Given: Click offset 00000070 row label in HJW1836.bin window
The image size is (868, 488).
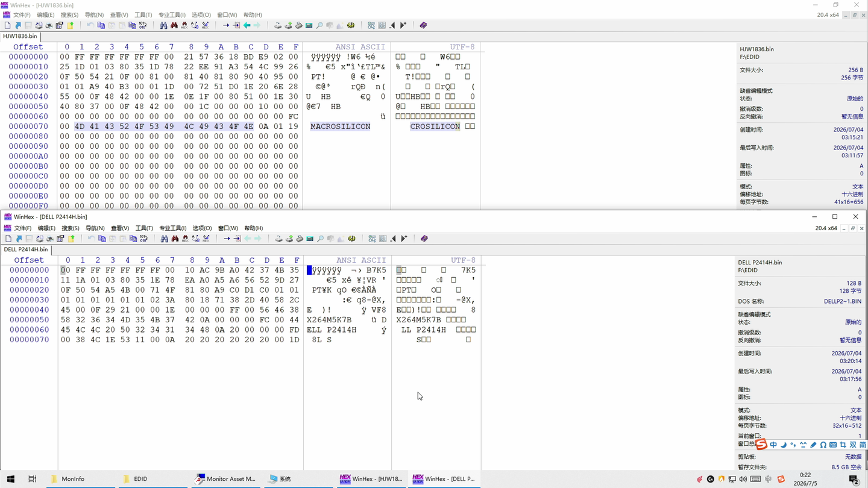Looking at the screenshot, I should pyautogui.click(x=28, y=127).
